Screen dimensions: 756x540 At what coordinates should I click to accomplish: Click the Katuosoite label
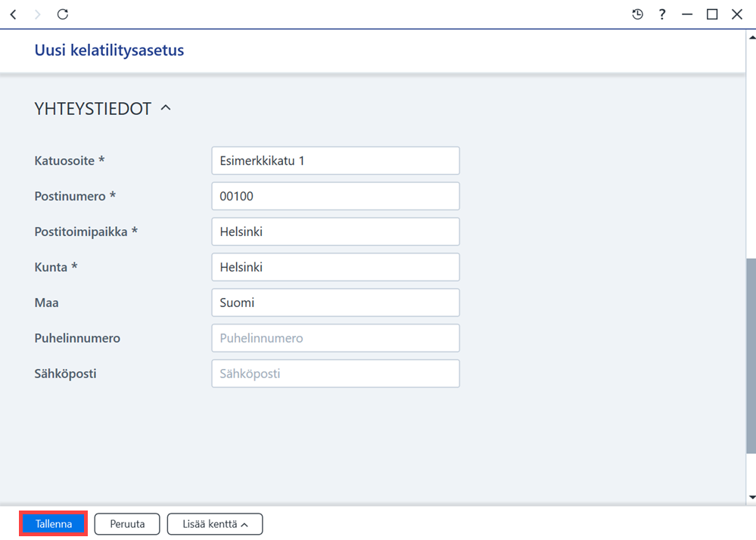pos(70,160)
